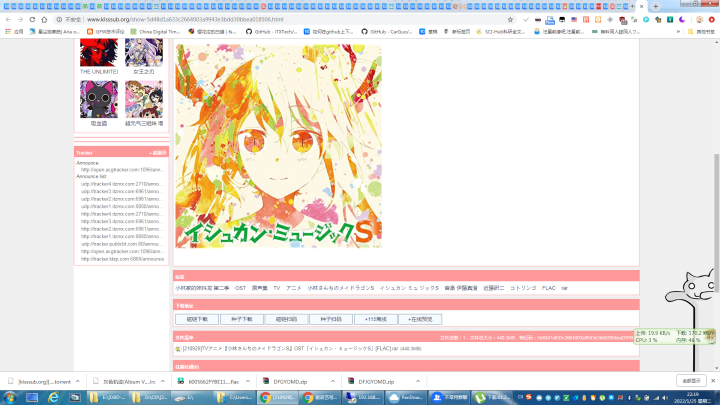Screen dimensions: 720x405
Task: Open the apps shortcut in bookmarks bar
Action: [14, 32]
